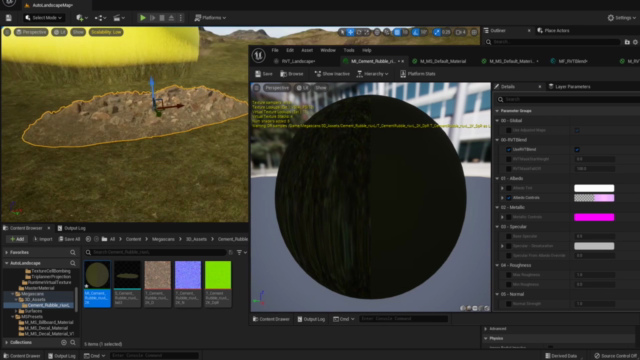Open play options three-dot menu
Screen dimensions: 640x360
pyautogui.click(x=180, y=18)
